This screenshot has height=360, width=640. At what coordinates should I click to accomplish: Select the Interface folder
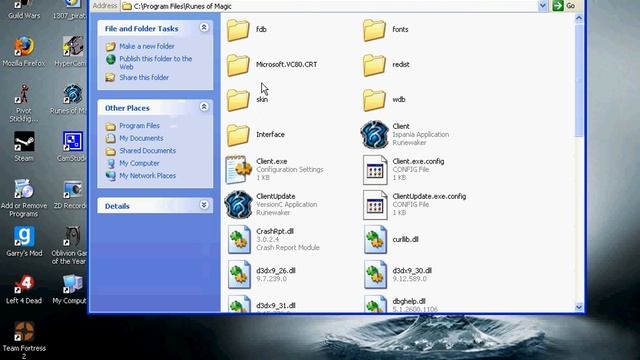[255, 135]
